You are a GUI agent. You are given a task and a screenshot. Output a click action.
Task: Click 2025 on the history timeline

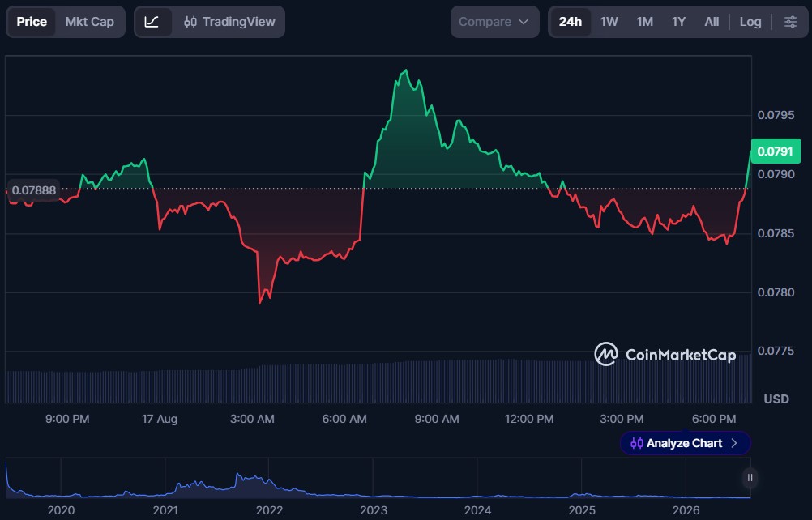point(582,511)
